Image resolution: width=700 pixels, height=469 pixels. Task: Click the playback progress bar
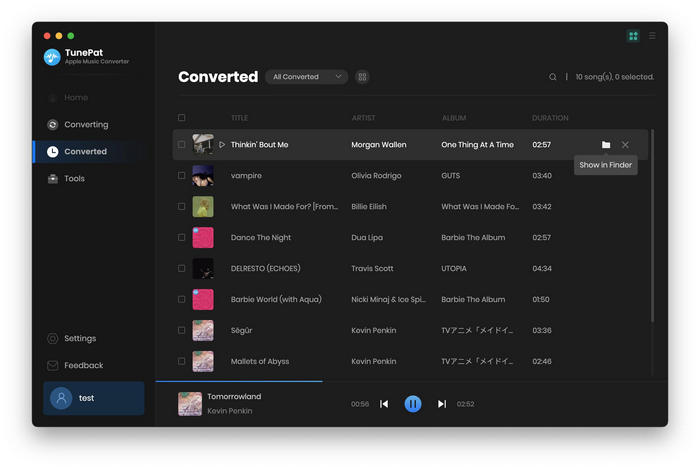[412, 382]
